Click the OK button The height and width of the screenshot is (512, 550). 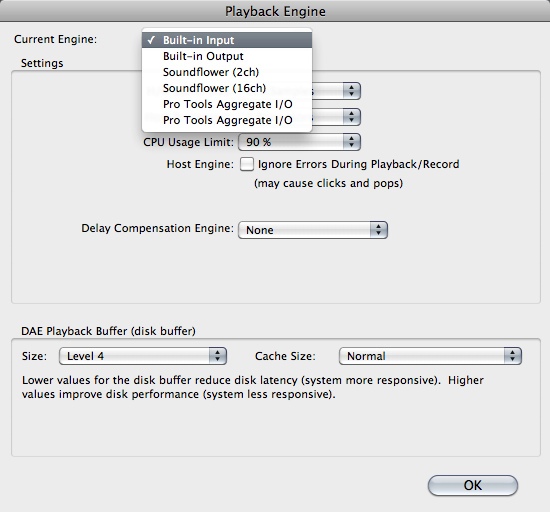coord(473,485)
